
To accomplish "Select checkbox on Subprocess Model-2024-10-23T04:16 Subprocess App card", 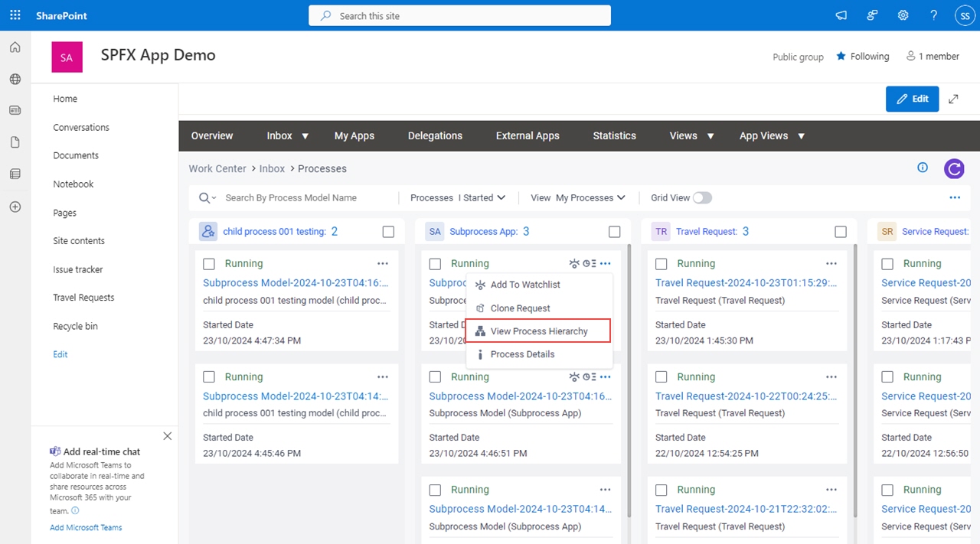I will 435,377.
